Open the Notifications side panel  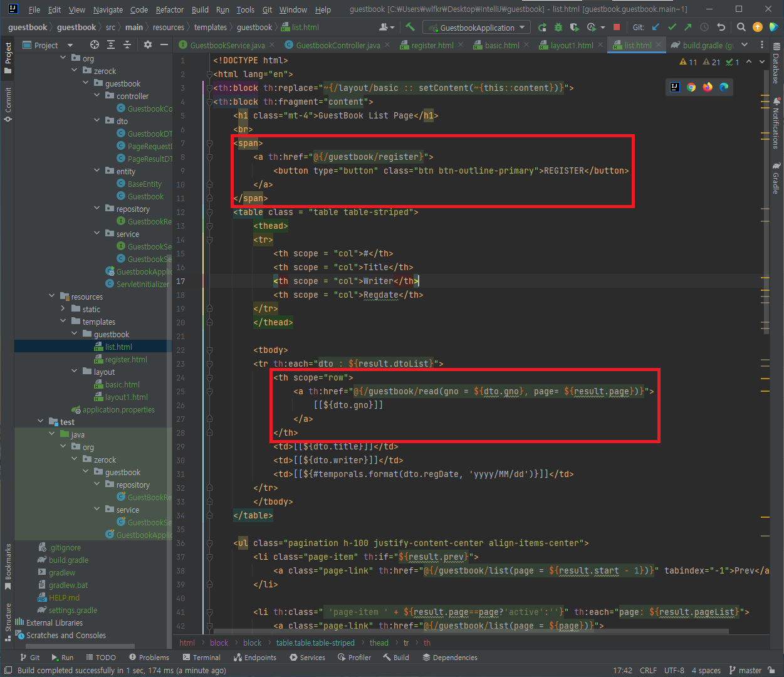(776, 123)
